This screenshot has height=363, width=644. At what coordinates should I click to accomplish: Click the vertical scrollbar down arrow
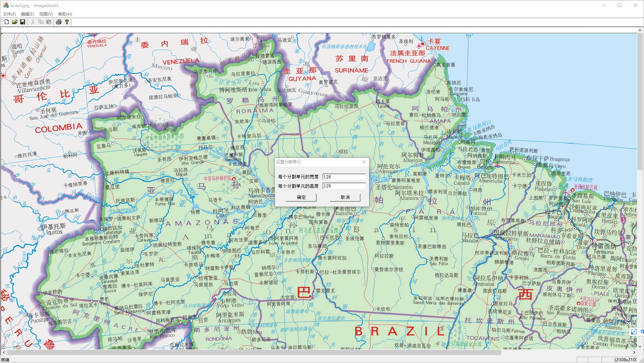640,347
